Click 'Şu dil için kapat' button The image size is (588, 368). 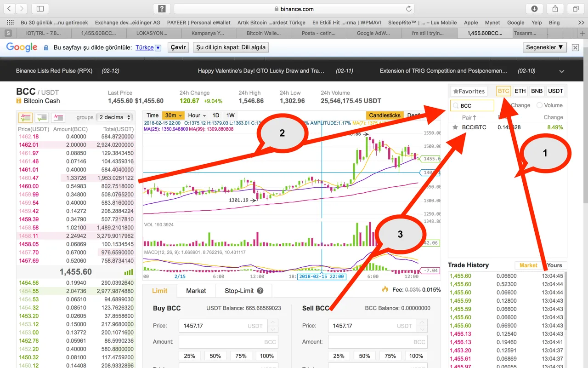(231, 47)
